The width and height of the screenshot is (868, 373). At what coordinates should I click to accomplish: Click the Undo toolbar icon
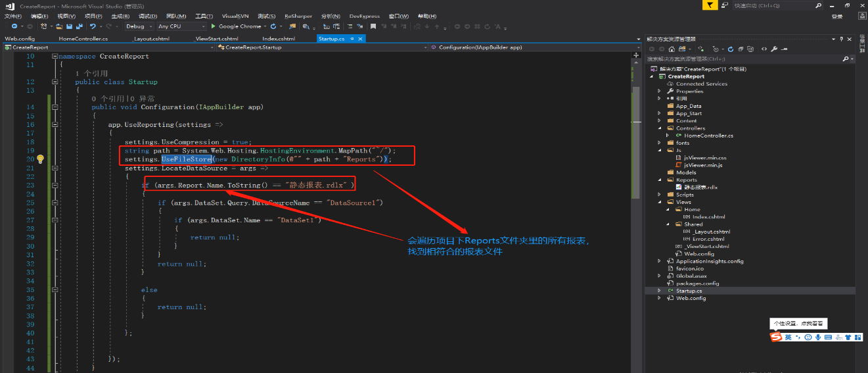tap(93, 26)
